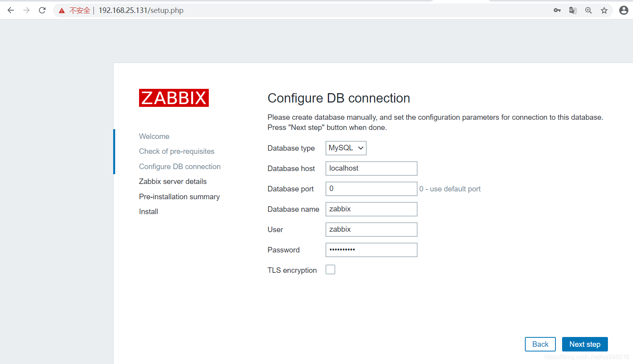Screen dimensions: 633x364
Task: Click the Database port label
Action: [291, 189]
